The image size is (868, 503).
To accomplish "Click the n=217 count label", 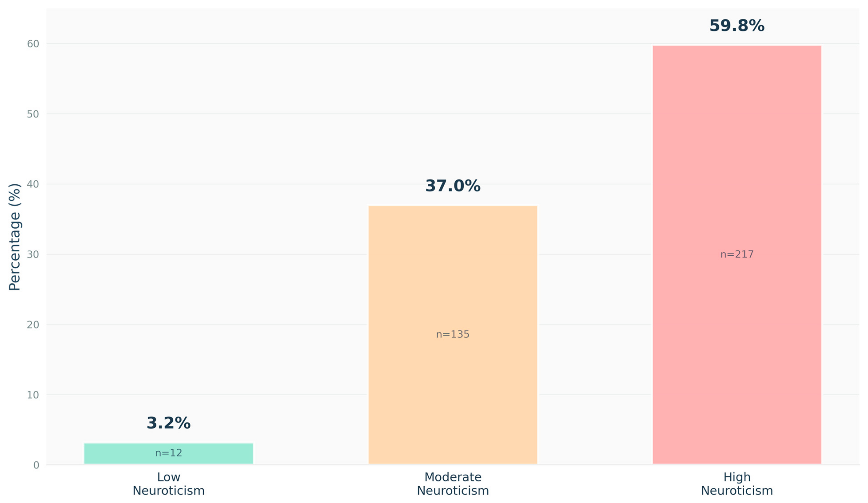I will click(x=737, y=254).
